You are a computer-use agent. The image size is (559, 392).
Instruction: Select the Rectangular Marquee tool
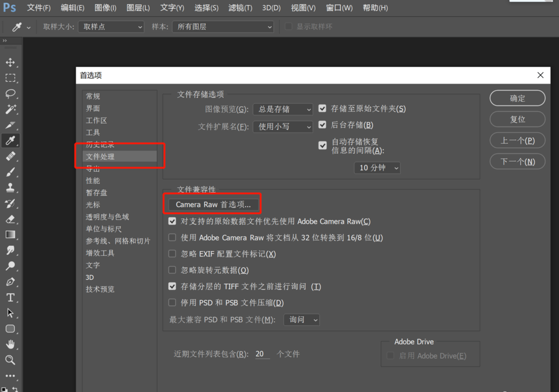pos(10,78)
